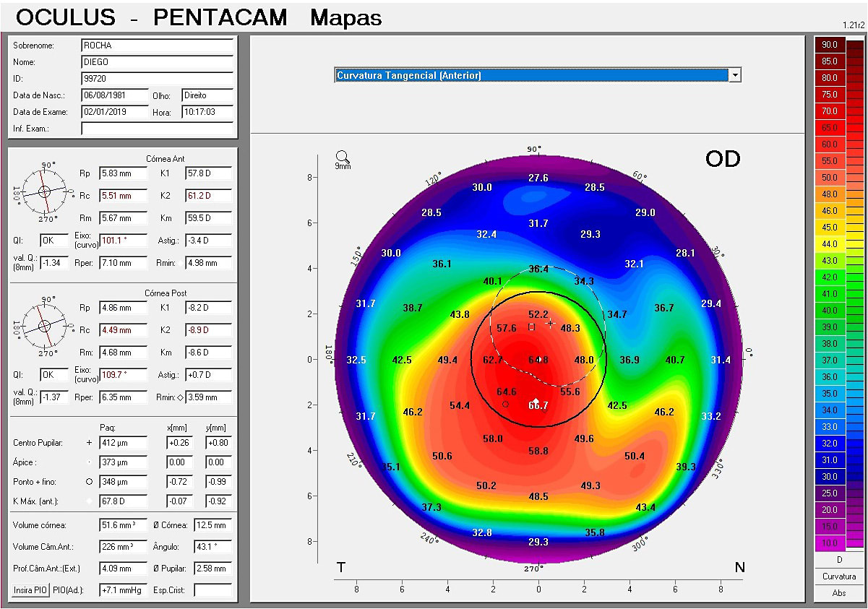Click the apex square marker inside the map
Viewport: 868px width, 609px height.
point(531,327)
